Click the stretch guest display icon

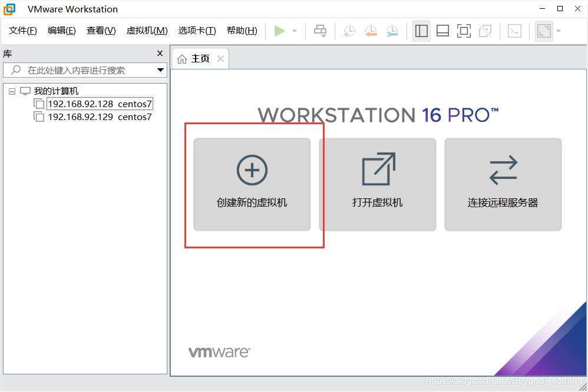[544, 31]
